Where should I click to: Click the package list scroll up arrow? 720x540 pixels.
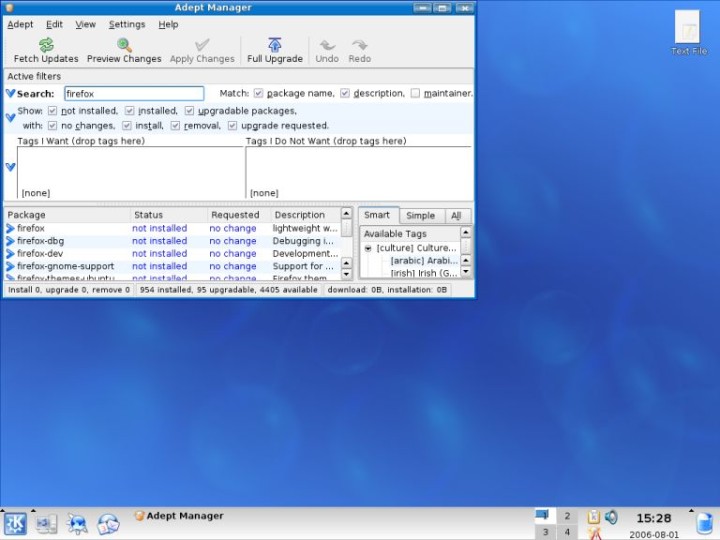click(x=346, y=214)
